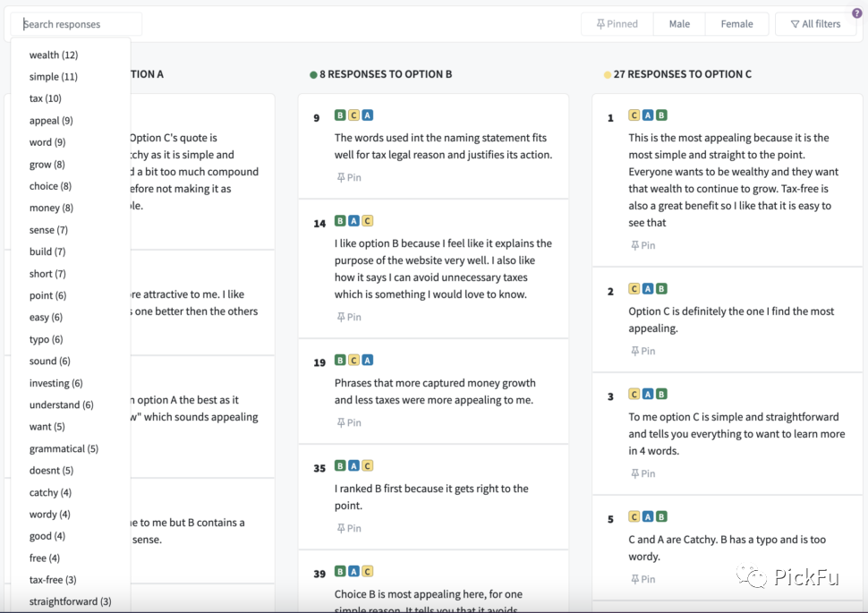Select 'wealth (12)' from keyword suggestions
Screen dimensions: 868x613
tap(54, 55)
